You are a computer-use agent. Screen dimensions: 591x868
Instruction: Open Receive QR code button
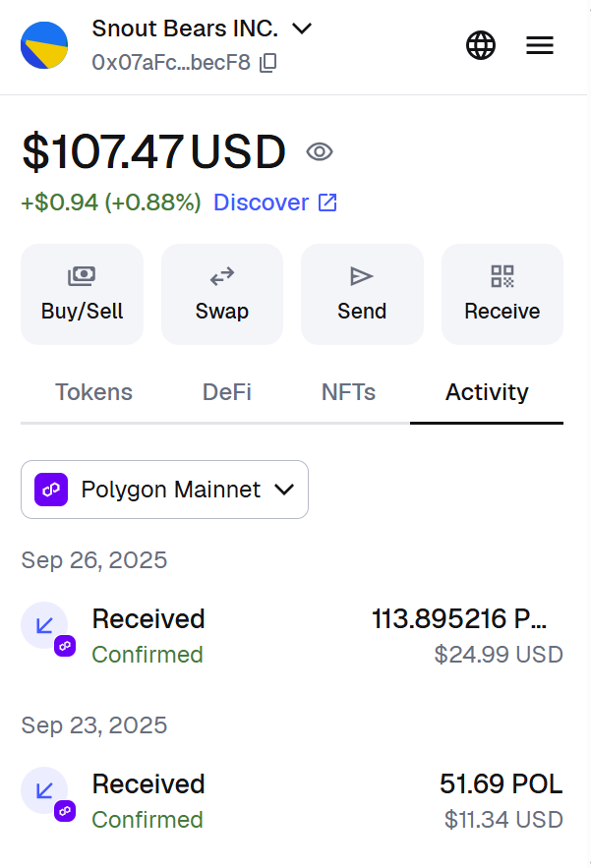502,295
